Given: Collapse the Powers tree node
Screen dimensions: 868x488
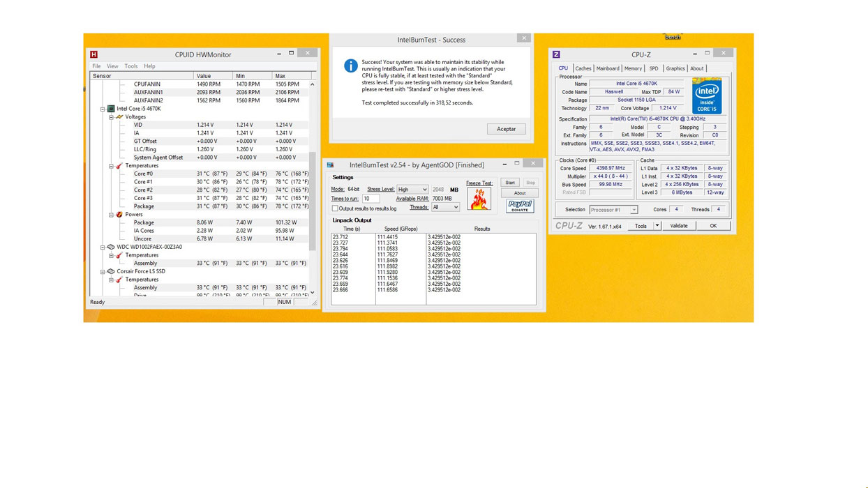Looking at the screenshot, I should coord(111,215).
